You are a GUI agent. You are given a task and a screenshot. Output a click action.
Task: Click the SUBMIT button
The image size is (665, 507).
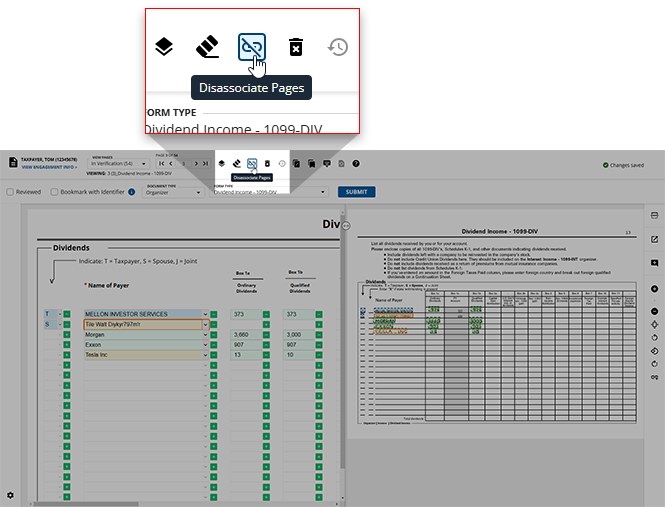[x=354, y=192]
